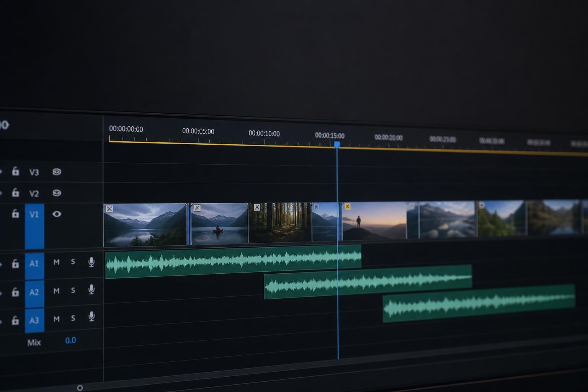This screenshot has height=392, width=588.
Task: Toggle track targeting for A2
Action: (34, 294)
